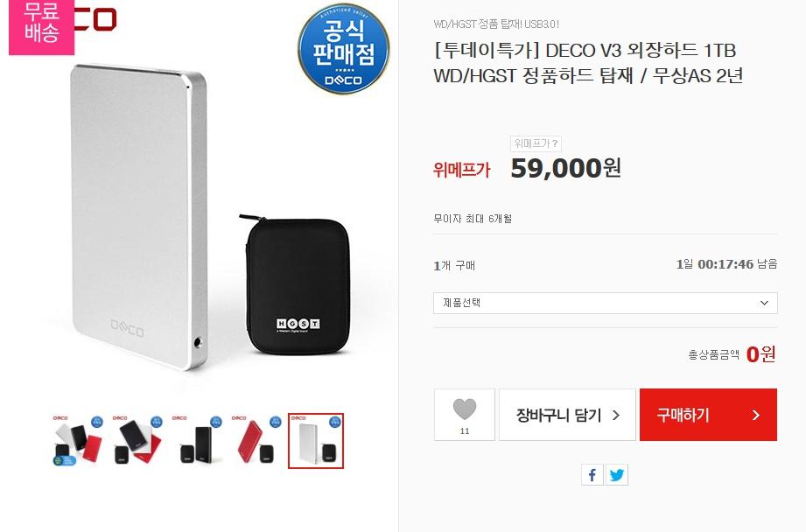806x532 pixels.
Task: Add the item with 장바구니 담기
Action: pos(567,415)
